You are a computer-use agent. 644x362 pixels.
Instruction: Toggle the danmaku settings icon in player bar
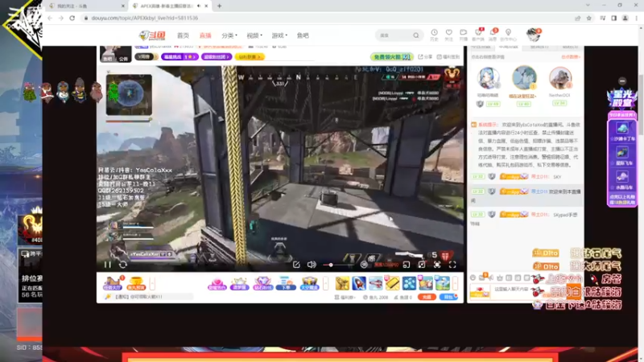tap(364, 265)
